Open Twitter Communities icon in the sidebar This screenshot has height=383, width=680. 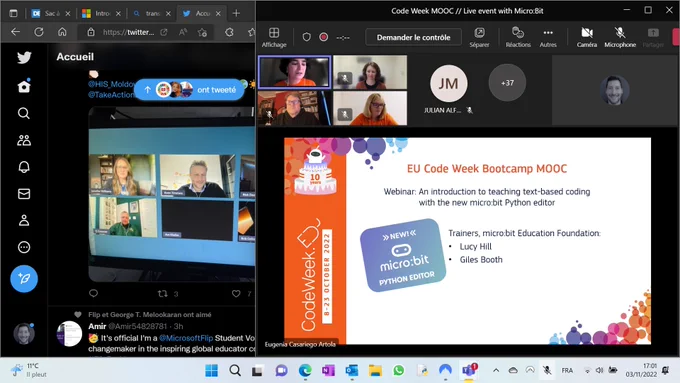[x=24, y=141]
